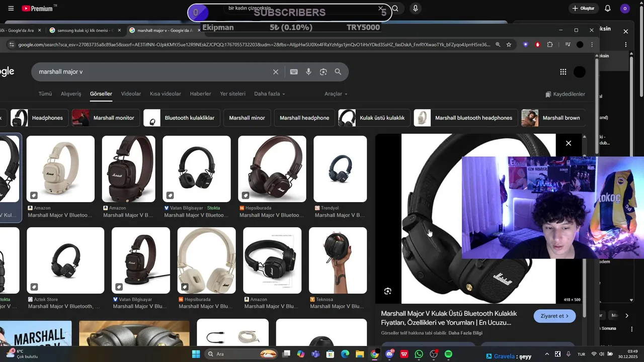Open Google Lens image search
644x362 pixels.
pyautogui.click(x=324, y=72)
